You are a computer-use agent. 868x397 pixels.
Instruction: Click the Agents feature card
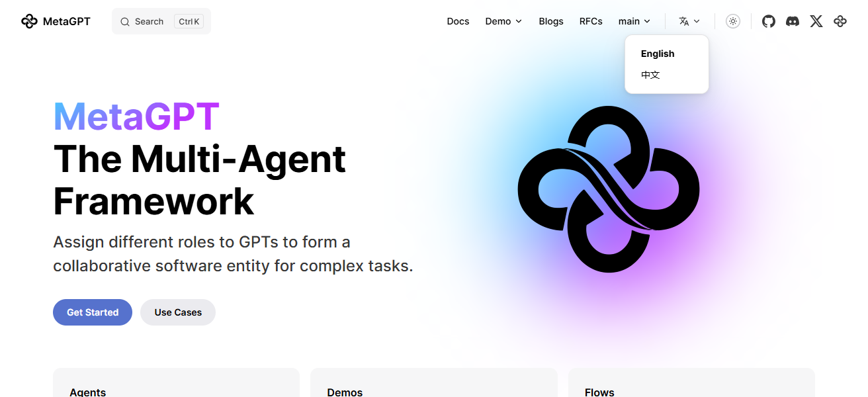point(176,382)
